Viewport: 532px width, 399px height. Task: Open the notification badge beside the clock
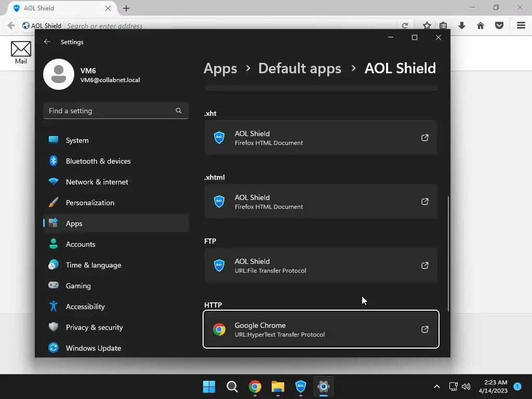point(517,386)
